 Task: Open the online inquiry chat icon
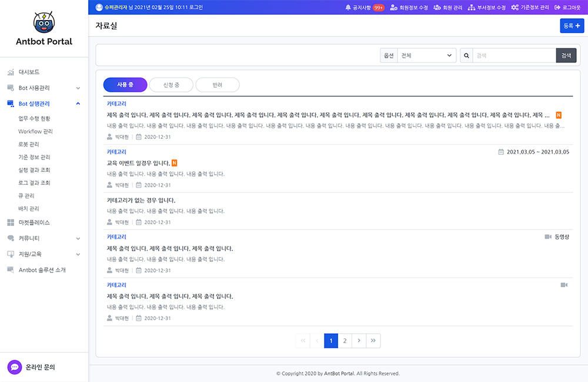click(15, 367)
